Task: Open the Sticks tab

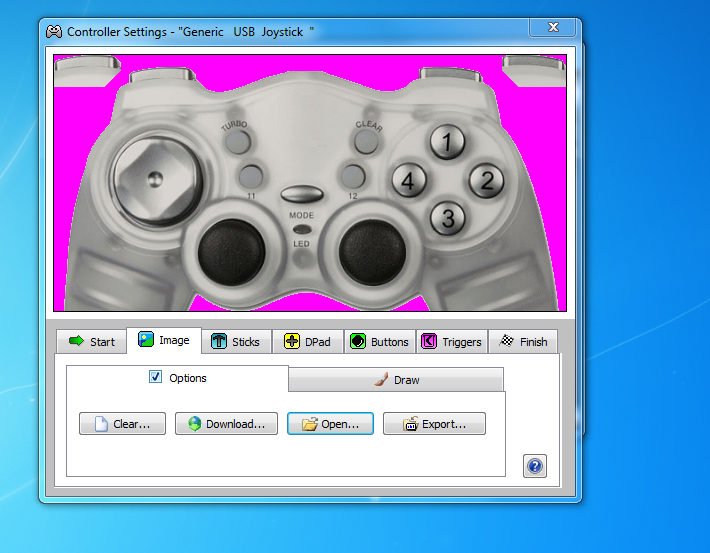Action: pyautogui.click(x=236, y=341)
